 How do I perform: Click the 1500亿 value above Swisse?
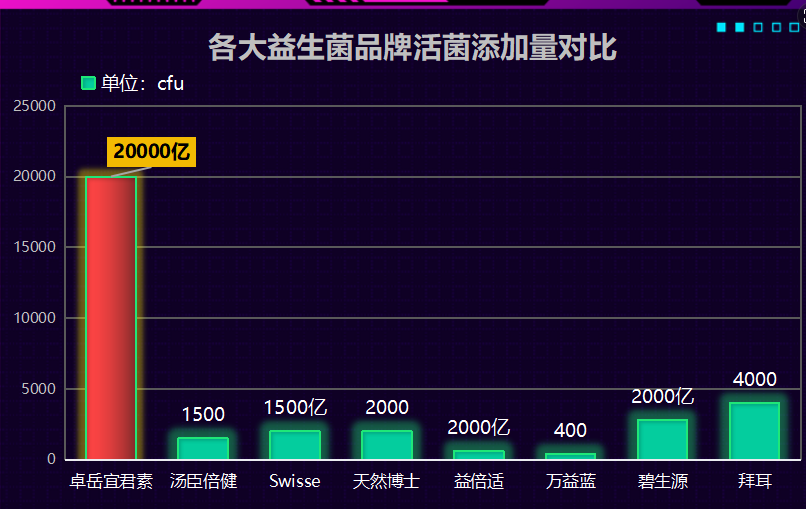pos(295,407)
